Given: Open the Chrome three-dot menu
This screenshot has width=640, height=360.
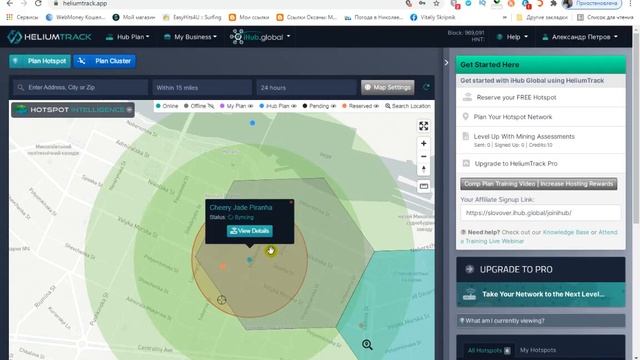Looking at the screenshot, I should click(631, 3).
